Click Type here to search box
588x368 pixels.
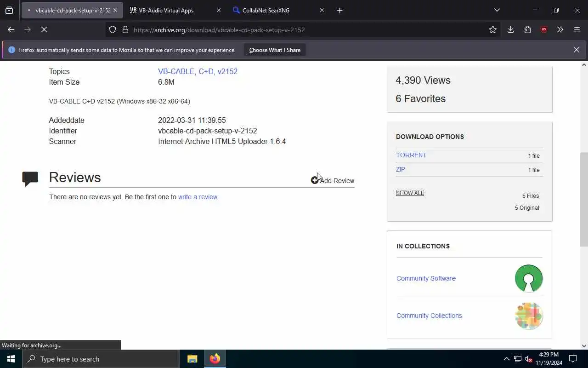pos(101,359)
